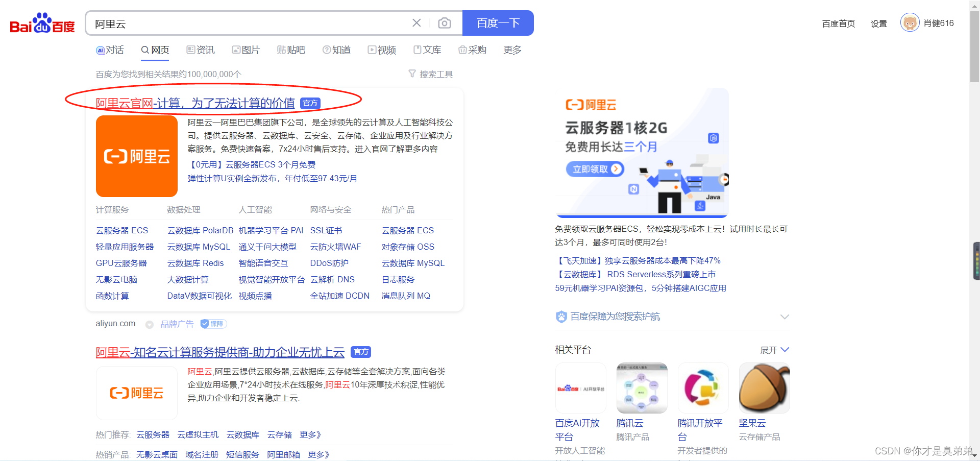Open the 知道 tab
Viewport: 980px width, 461px height.
[336, 50]
